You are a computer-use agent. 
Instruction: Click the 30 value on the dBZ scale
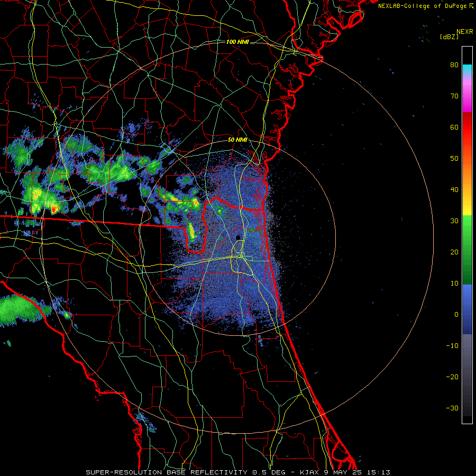454,221
